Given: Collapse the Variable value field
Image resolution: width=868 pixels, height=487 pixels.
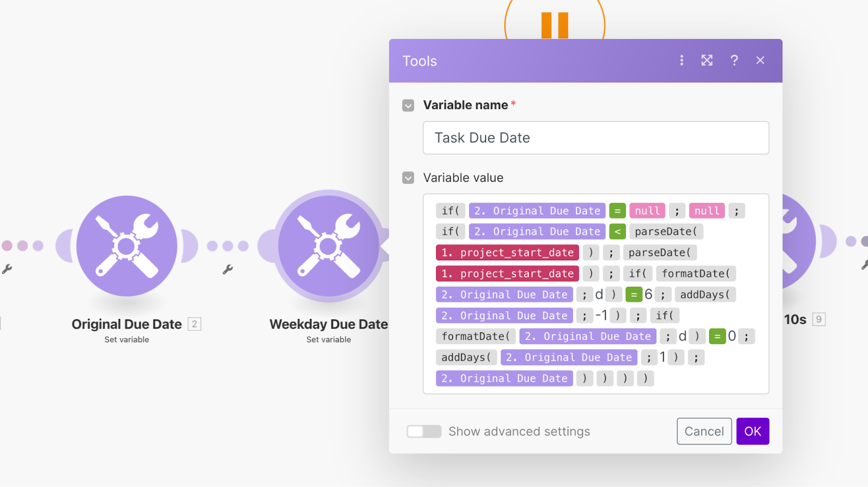Looking at the screenshot, I should point(408,178).
